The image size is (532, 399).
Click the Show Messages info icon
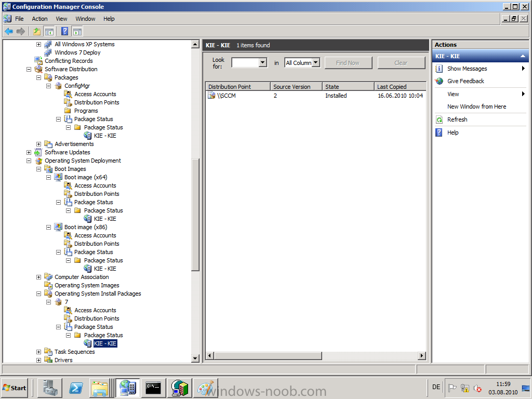point(439,69)
